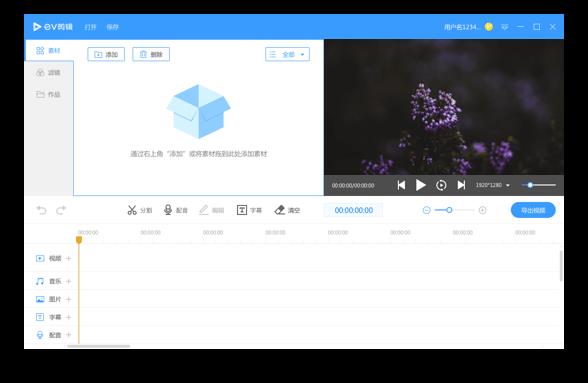588x383 pixels.
Task: Open the 保存 menu in title bar
Action: point(112,27)
